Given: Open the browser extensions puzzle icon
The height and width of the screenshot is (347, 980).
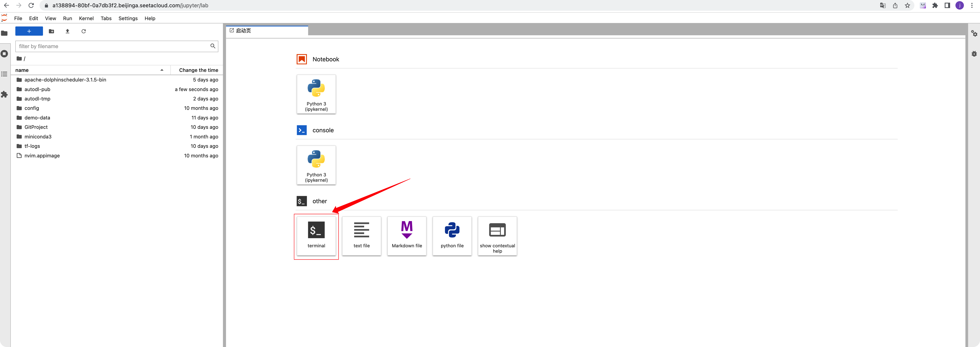Looking at the screenshot, I should [935, 5].
